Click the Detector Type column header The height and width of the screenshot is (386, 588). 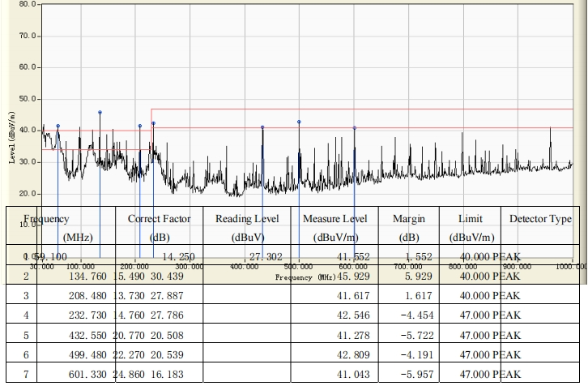540,219
